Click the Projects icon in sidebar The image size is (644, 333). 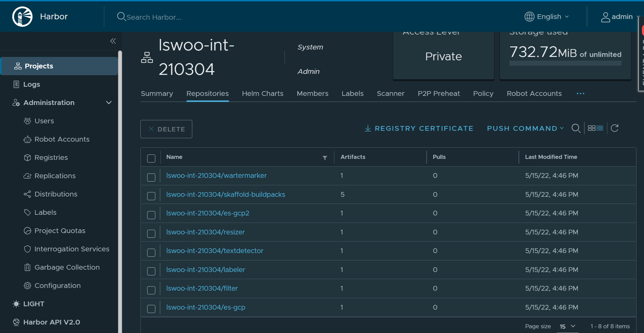coord(18,66)
